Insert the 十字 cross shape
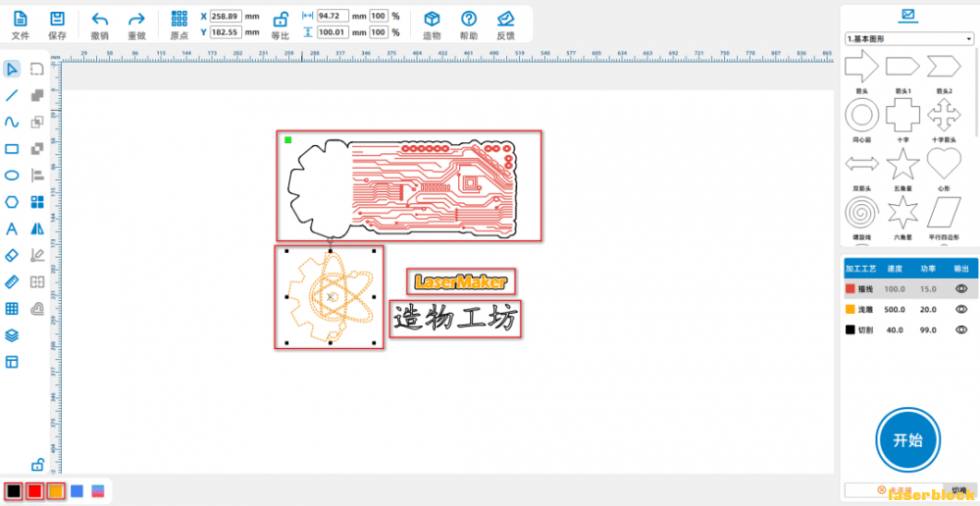 click(903, 115)
